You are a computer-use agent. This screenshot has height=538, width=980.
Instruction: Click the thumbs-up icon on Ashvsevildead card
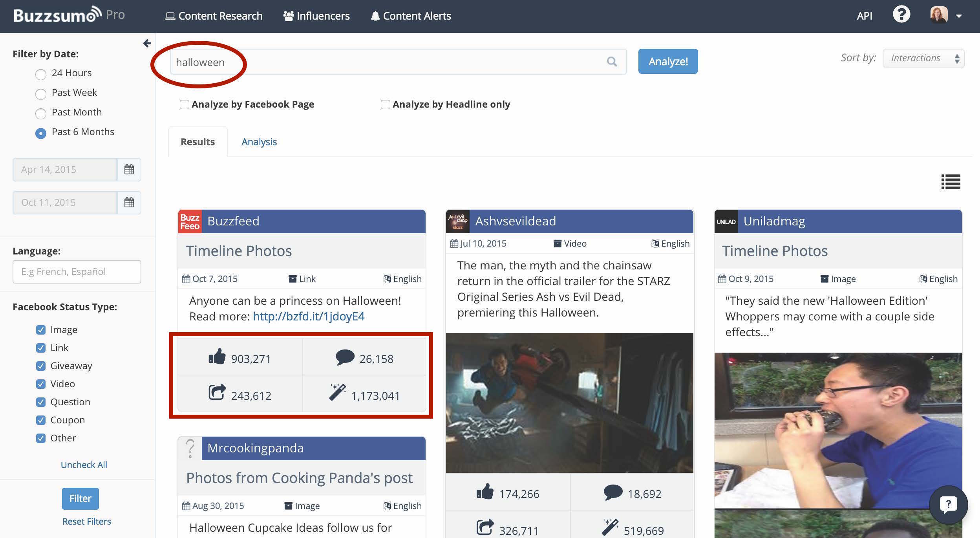click(x=485, y=491)
